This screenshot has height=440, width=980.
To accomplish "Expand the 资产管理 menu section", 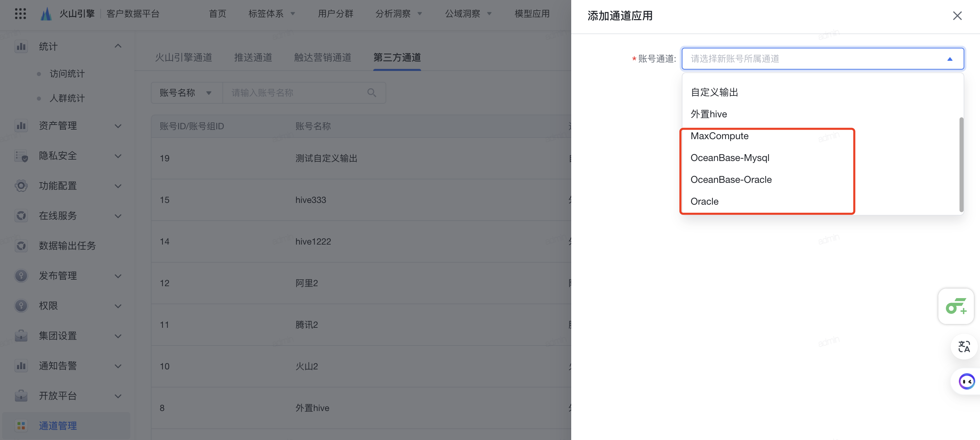I will [118, 126].
